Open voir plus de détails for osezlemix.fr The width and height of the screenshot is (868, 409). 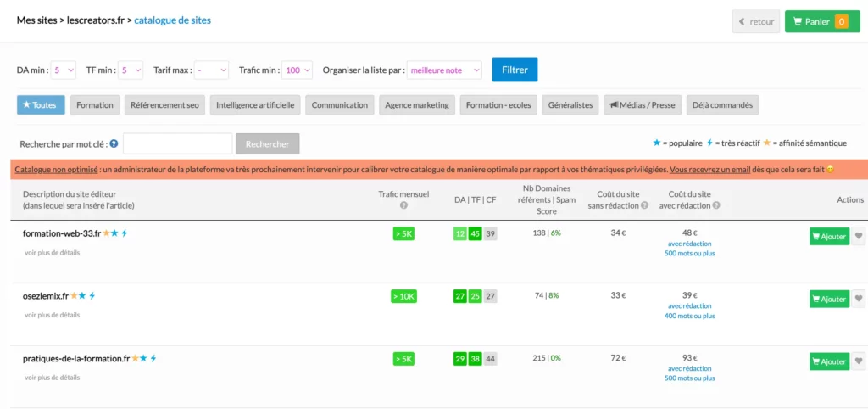pyautogui.click(x=52, y=315)
